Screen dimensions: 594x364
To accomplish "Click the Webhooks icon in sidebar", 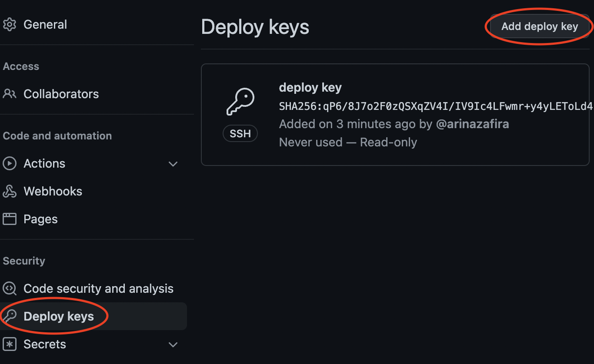I will pos(10,191).
